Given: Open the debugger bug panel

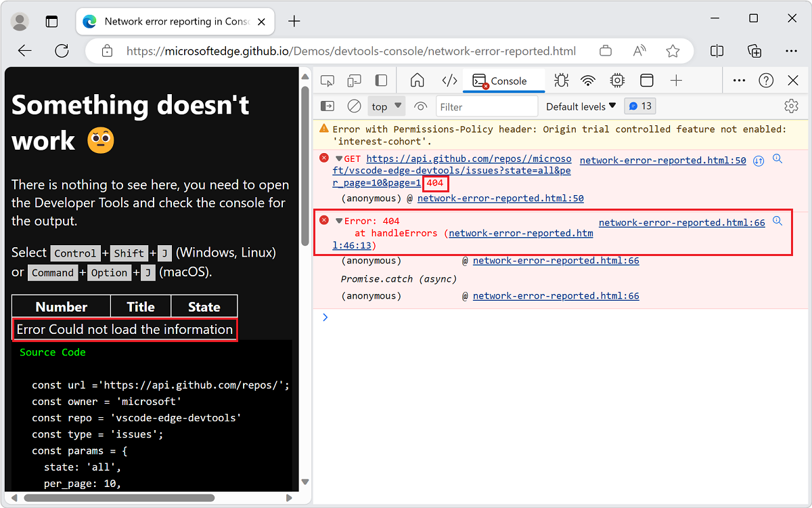Looking at the screenshot, I should (561, 80).
